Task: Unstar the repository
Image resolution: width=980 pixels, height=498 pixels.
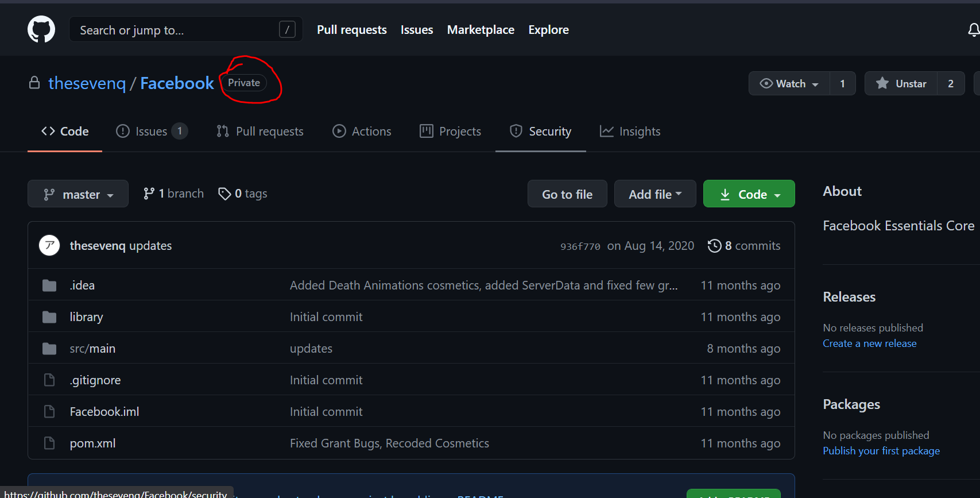Action: 901,84
